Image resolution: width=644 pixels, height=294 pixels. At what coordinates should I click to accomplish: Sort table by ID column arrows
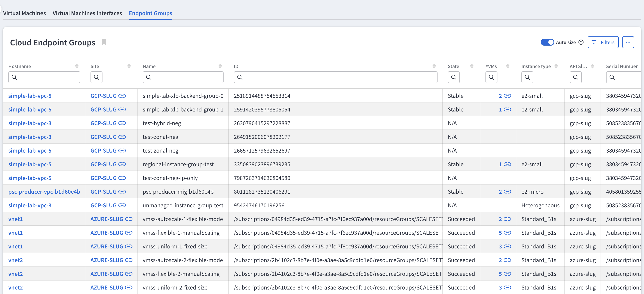click(434, 66)
